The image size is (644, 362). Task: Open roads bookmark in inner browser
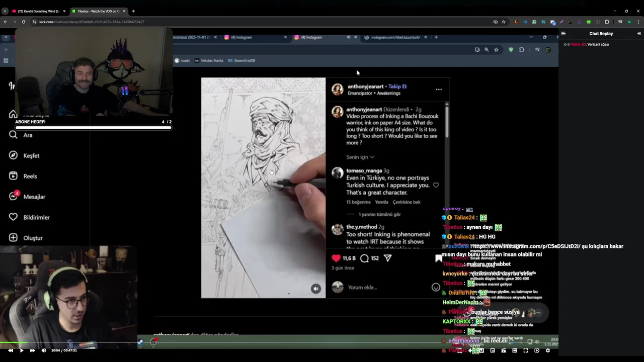click(x=183, y=60)
